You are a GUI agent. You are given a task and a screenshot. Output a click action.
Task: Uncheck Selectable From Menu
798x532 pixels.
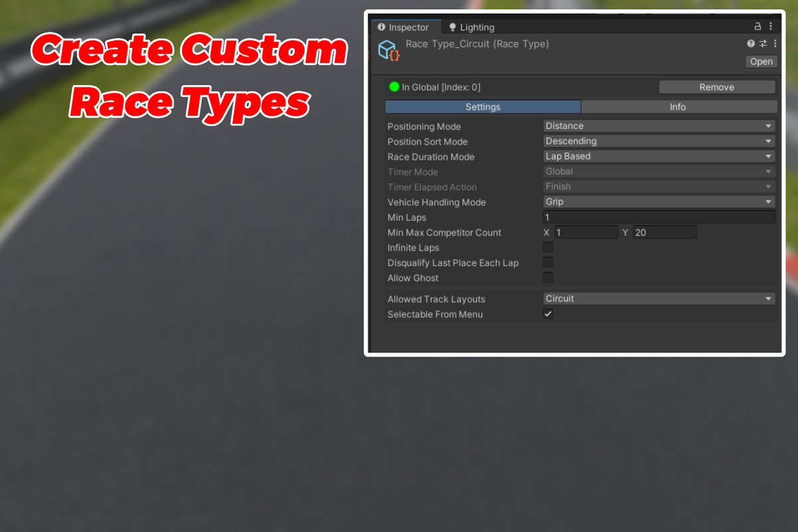click(548, 314)
